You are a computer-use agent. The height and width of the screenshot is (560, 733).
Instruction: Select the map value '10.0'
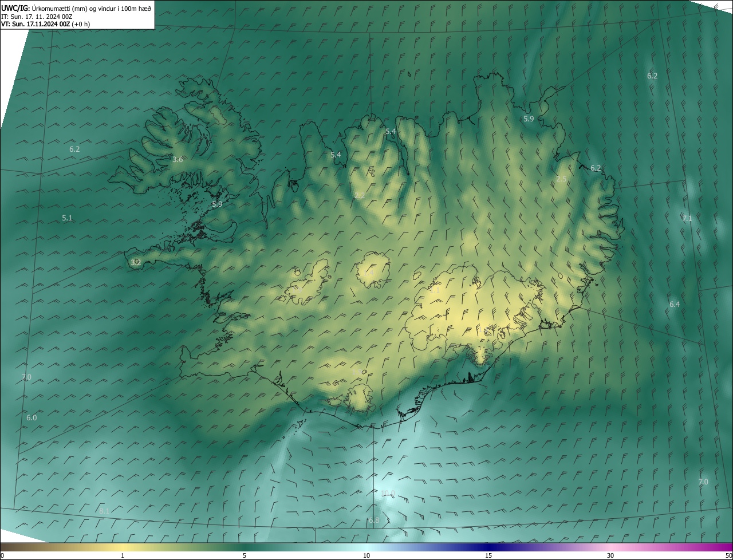(x=388, y=493)
